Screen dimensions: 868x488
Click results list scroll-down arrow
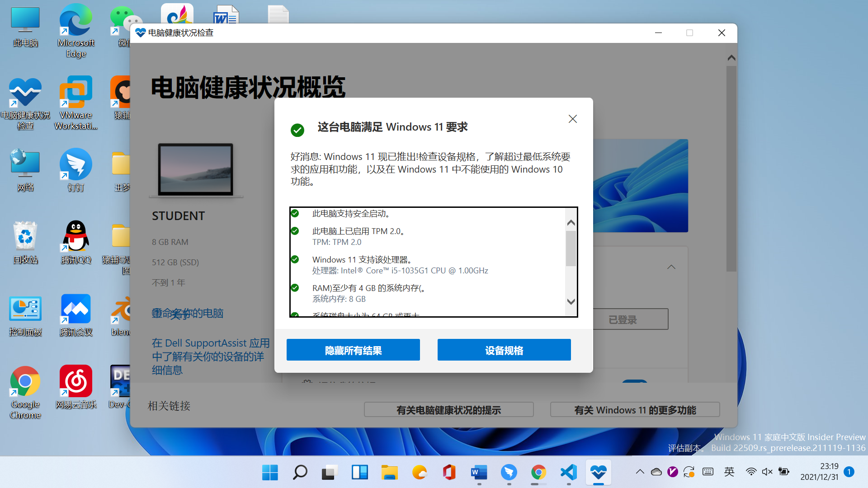pyautogui.click(x=571, y=301)
